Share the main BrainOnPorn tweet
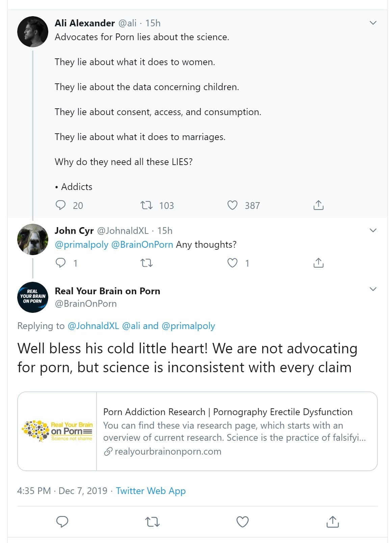Screen dimensions: 392x543 [x=333, y=522]
